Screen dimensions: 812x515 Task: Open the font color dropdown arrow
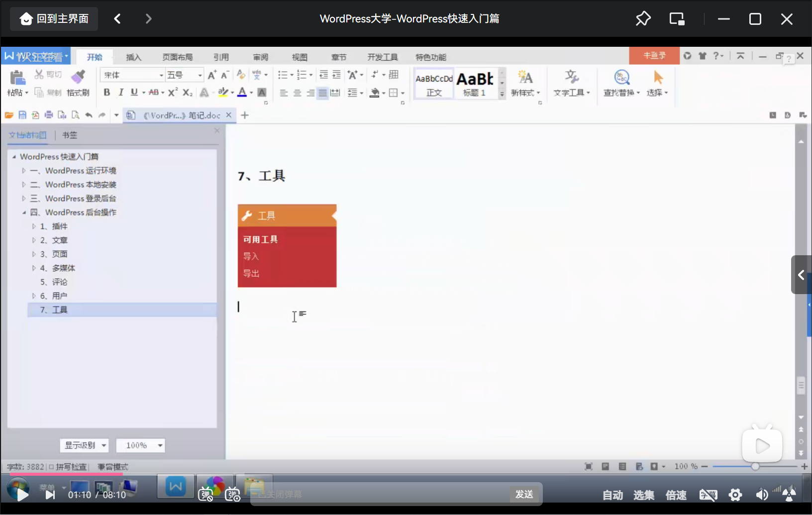(x=251, y=93)
